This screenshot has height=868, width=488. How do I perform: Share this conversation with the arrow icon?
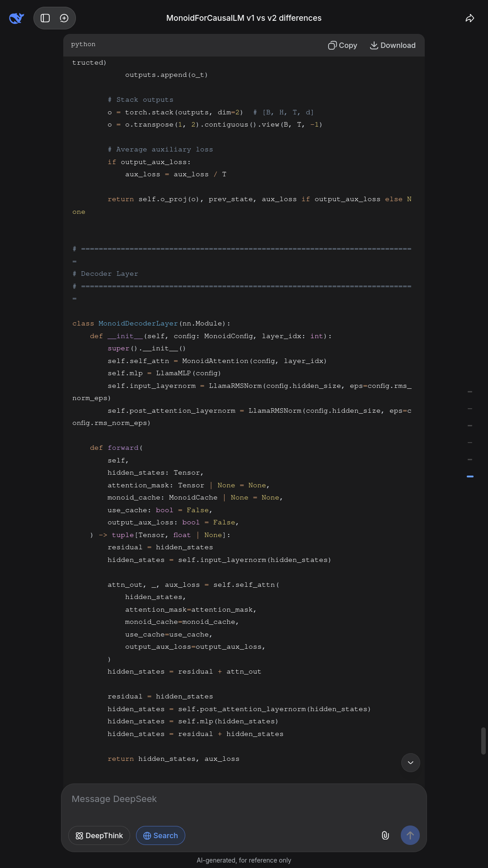click(x=470, y=18)
